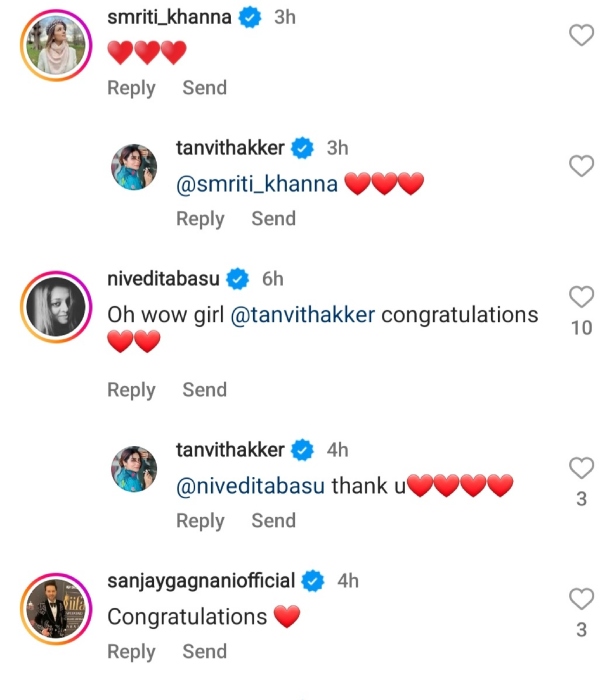604x700 pixels.
Task: Reply to sanjaygagnaniofficial's Congratulations comment
Action: [x=131, y=651]
